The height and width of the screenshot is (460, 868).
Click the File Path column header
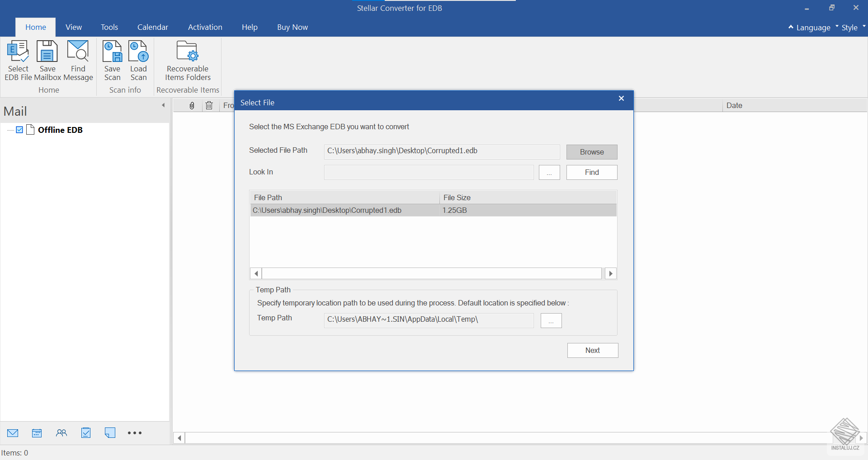(344, 197)
